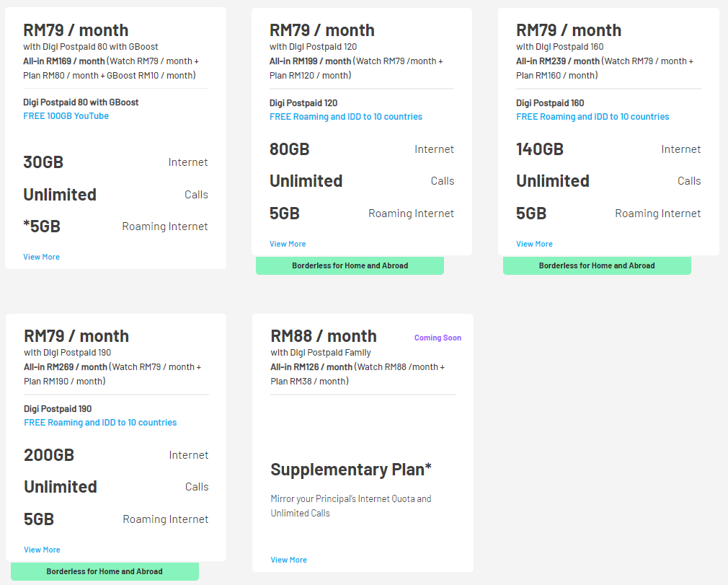Select the 140GB Internet quota text
728x585 pixels.
540,149
